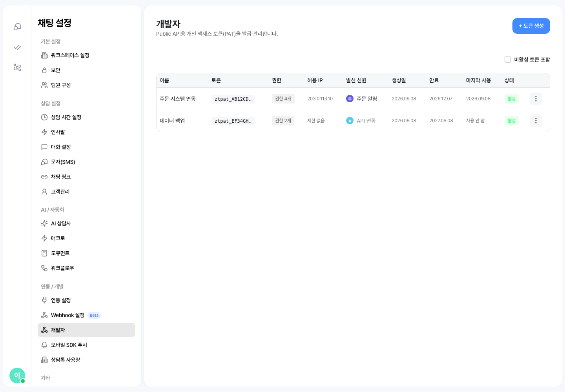Click the link icon beside 채팅 링크

(44, 177)
